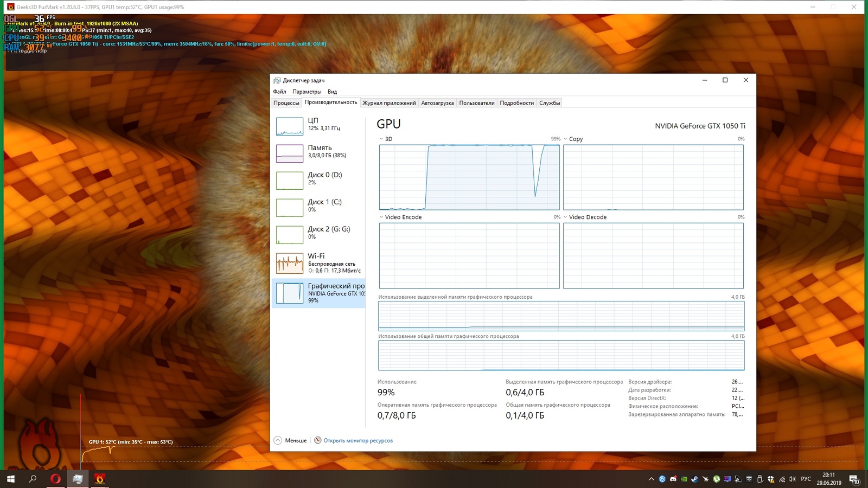
Task: Minimize the Task Manager window
Action: 705,80
